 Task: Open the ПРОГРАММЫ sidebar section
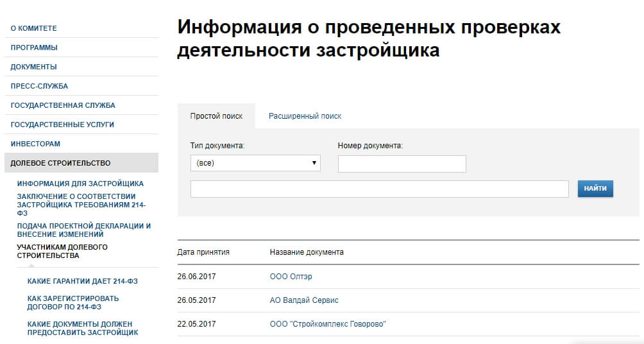[x=34, y=47]
